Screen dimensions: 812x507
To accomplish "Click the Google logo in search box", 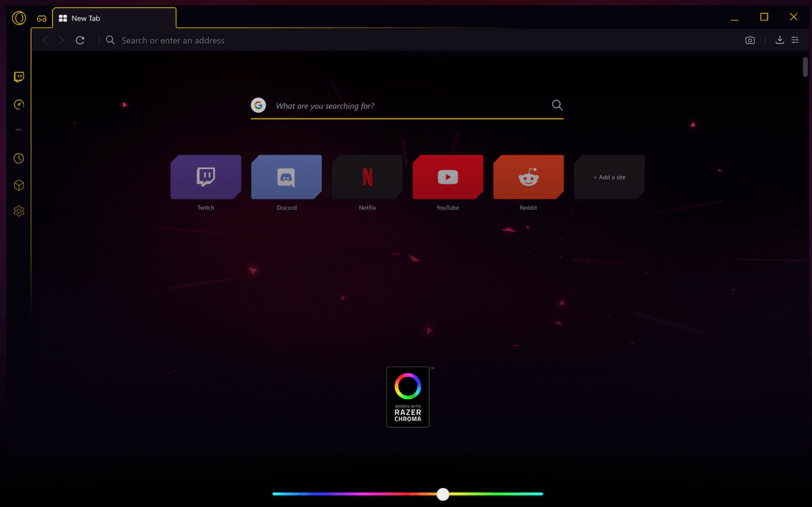I will click(x=258, y=105).
